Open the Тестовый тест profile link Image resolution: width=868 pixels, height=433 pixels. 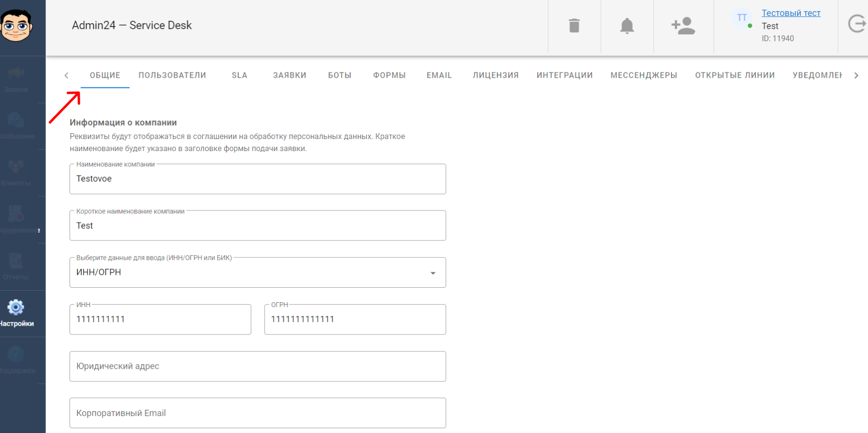tap(791, 13)
